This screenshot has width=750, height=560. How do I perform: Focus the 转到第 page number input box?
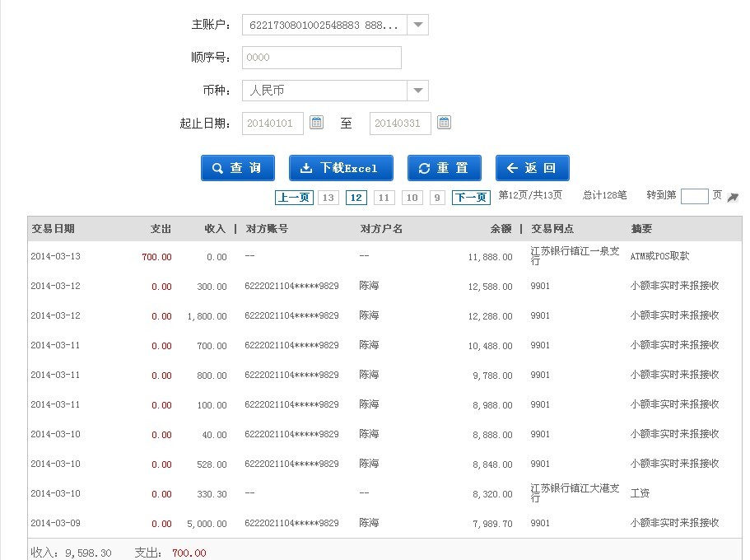click(694, 196)
